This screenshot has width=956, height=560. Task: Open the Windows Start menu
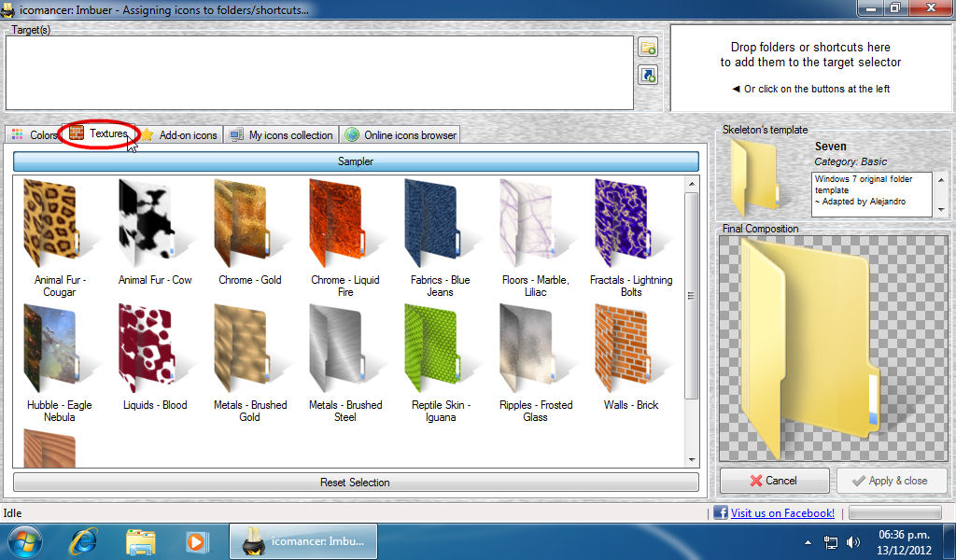coord(25,541)
